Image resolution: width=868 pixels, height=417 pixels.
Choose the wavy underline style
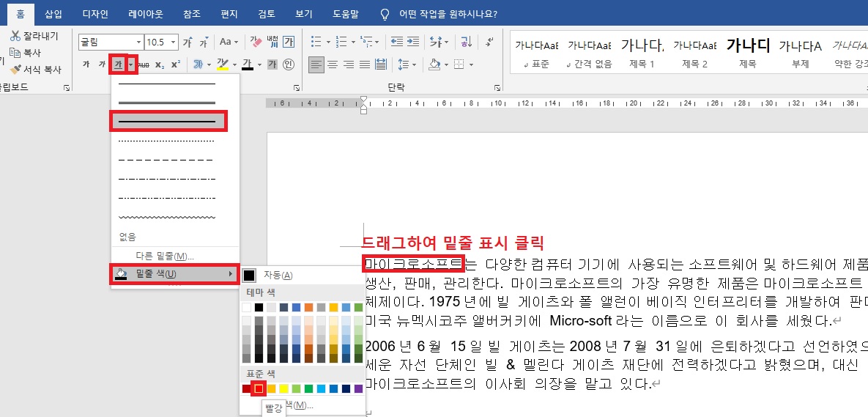click(x=168, y=216)
